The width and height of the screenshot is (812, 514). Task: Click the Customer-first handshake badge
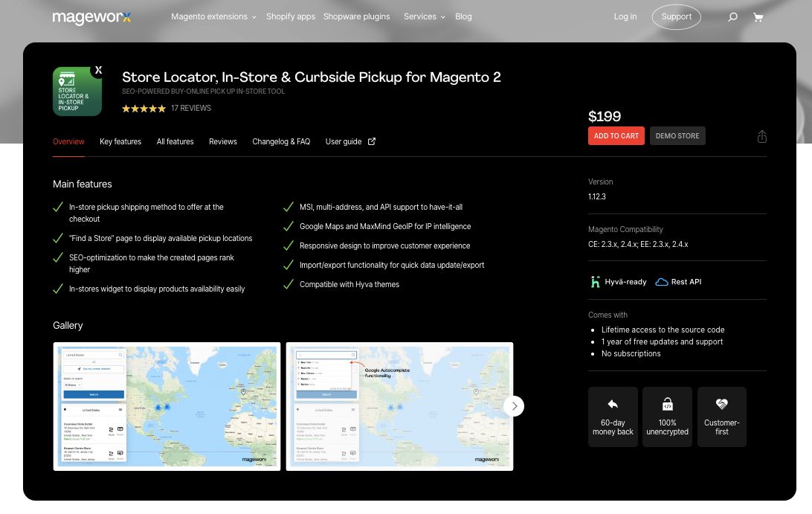coord(722,417)
